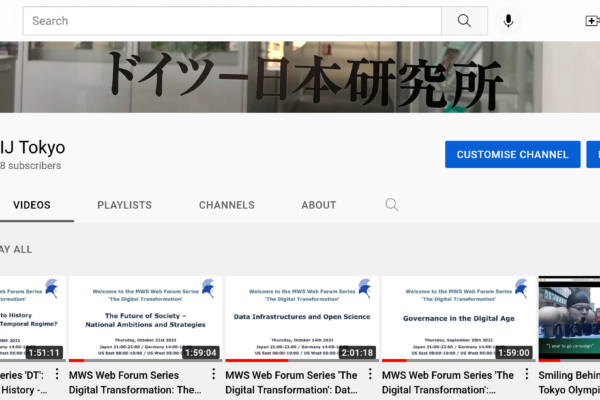Screen dimensions: 600x400
Task: Open Governance in the Digital Age thumbnail
Action: [x=458, y=319]
